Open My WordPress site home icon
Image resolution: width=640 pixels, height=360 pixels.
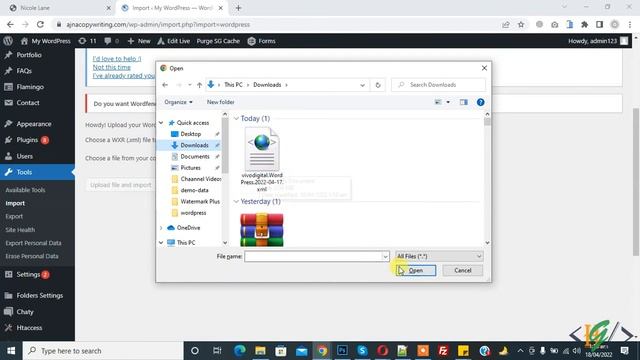(24, 41)
